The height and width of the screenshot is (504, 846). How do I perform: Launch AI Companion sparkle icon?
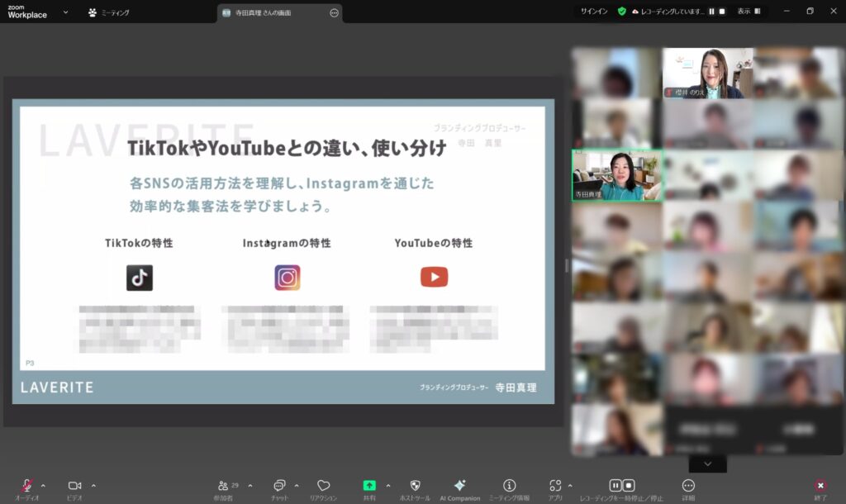point(459,485)
